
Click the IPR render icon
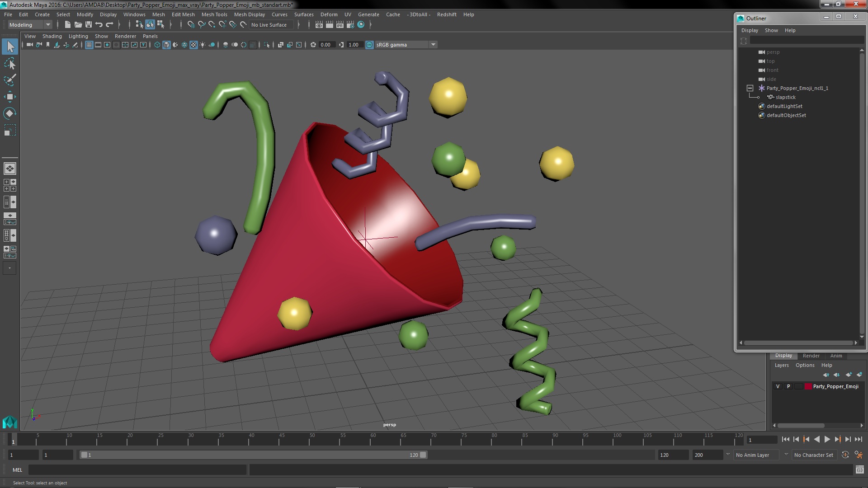pos(340,25)
